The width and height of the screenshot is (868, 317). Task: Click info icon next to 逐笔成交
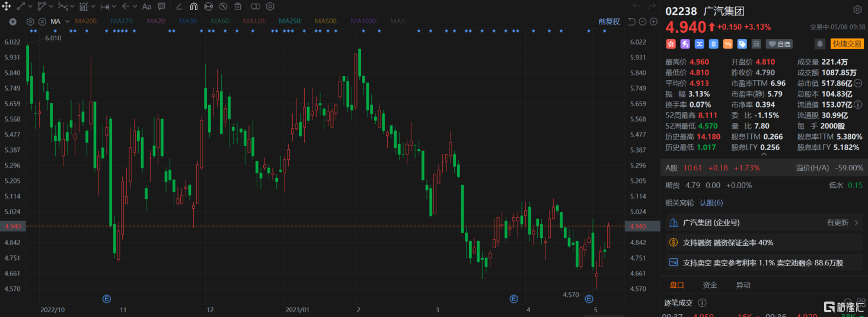click(x=703, y=303)
